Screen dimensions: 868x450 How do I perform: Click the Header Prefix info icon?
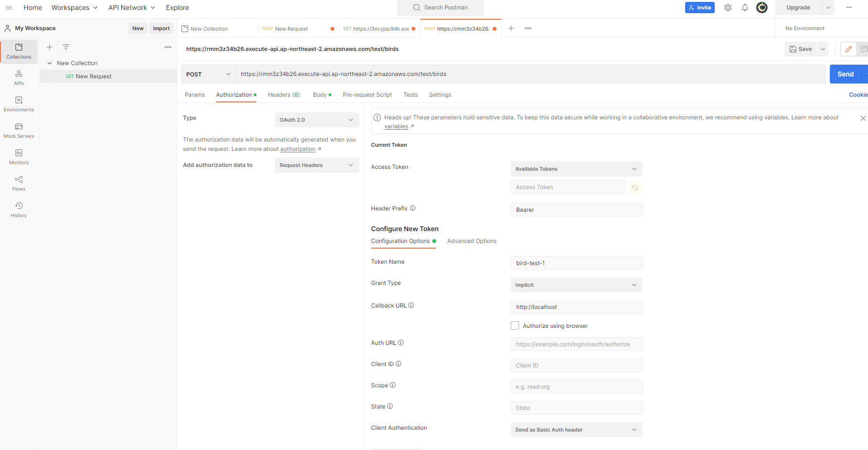[413, 208]
